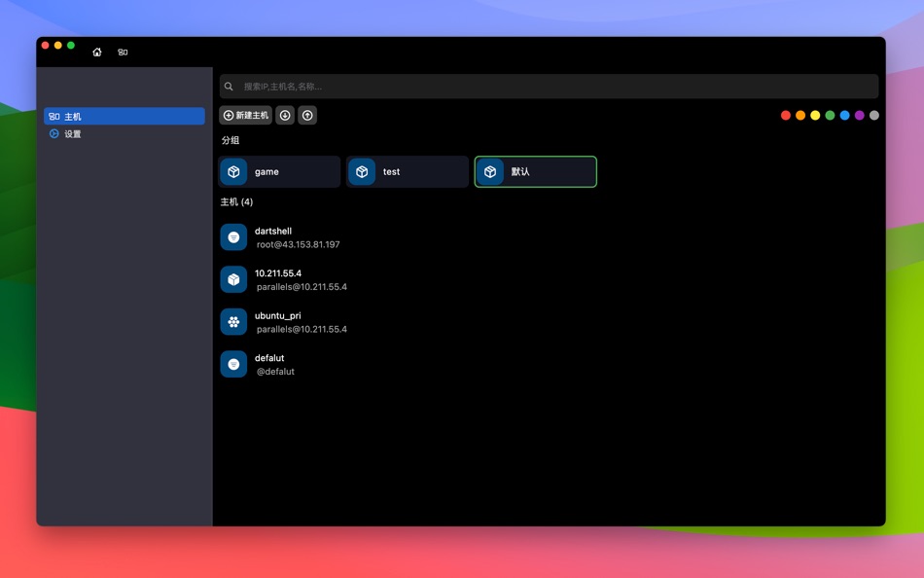Screen dimensions: 924x578
Task: Click the search field to search hosts
Action: click(x=550, y=86)
